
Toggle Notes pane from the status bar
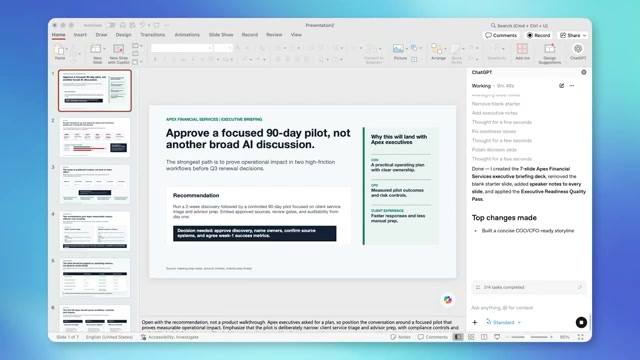tap(400, 337)
